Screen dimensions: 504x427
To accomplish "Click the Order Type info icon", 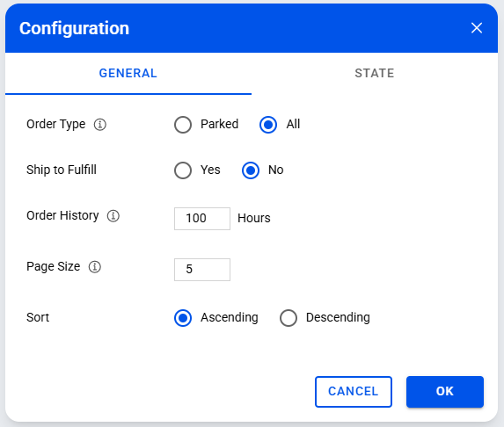I will point(100,124).
